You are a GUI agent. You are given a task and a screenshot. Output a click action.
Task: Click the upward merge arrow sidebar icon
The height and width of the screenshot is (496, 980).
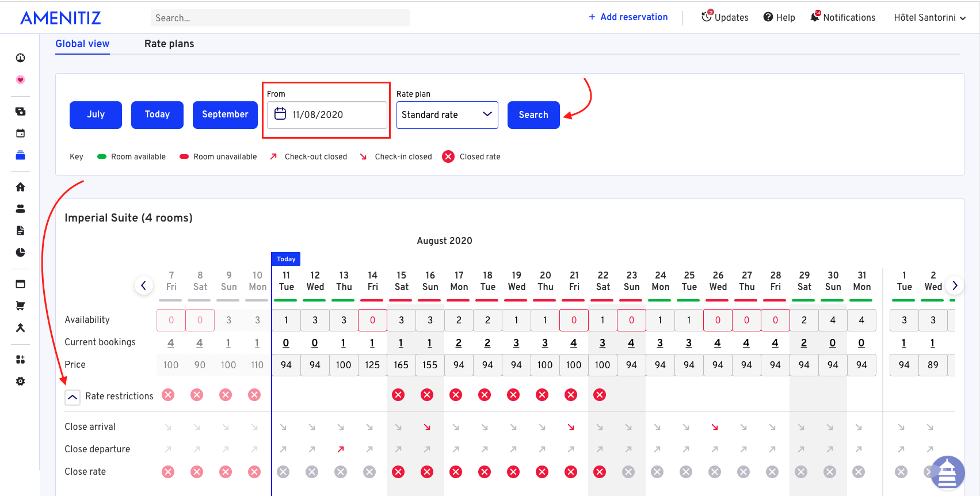[21, 328]
